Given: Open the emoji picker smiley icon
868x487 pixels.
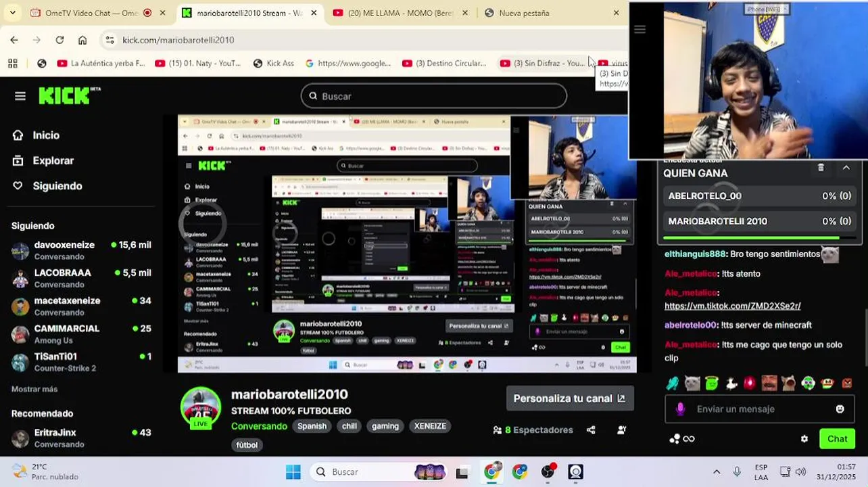Looking at the screenshot, I should 840,409.
